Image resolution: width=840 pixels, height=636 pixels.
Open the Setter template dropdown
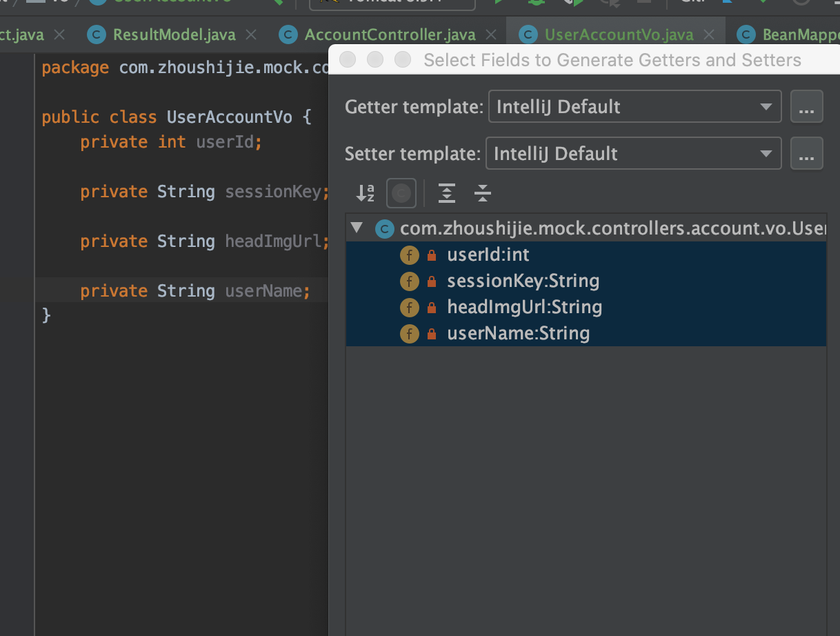(x=633, y=154)
